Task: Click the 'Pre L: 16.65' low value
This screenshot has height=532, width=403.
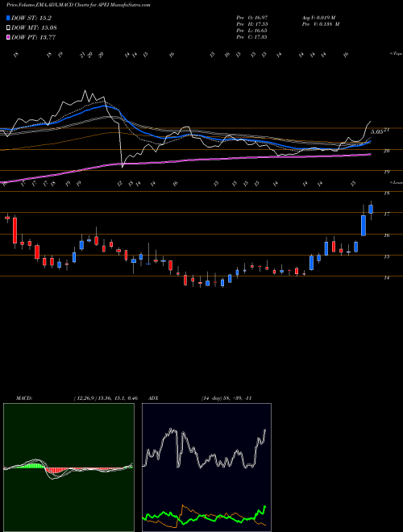Action: click(x=252, y=31)
